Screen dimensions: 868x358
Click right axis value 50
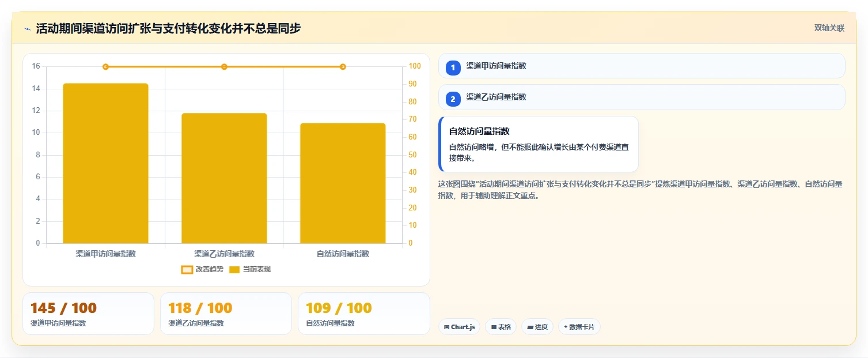click(x=412, y=154)
